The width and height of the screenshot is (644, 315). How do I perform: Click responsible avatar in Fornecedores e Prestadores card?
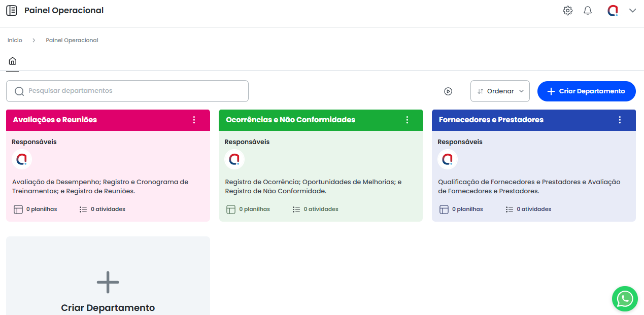pyautogui.click(x=447, y=160)
